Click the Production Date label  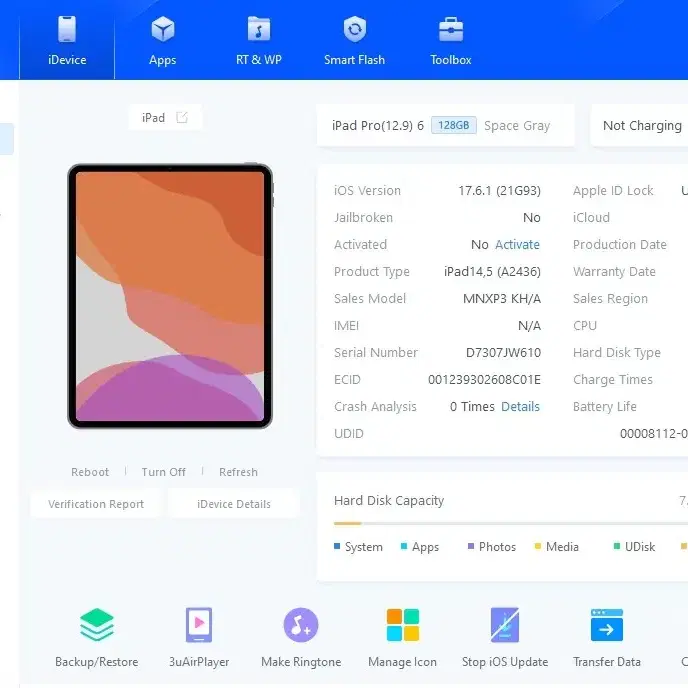pyautogui.click(x=620, y=244)
